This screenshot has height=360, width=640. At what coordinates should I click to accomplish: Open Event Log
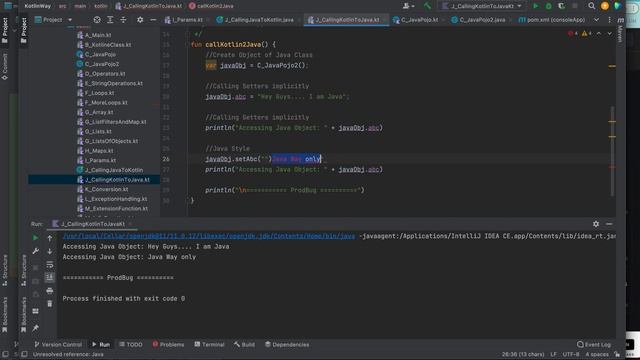[593, 344]
